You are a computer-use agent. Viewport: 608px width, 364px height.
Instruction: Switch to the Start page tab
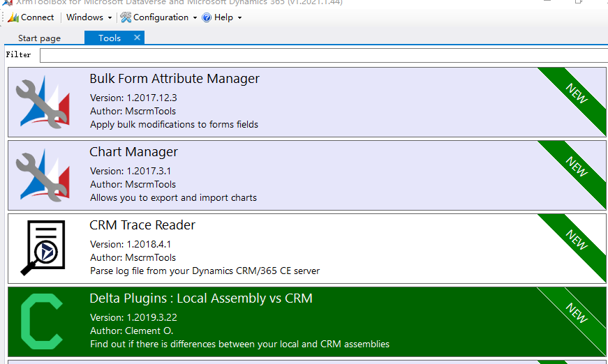(x=39, y=38)
